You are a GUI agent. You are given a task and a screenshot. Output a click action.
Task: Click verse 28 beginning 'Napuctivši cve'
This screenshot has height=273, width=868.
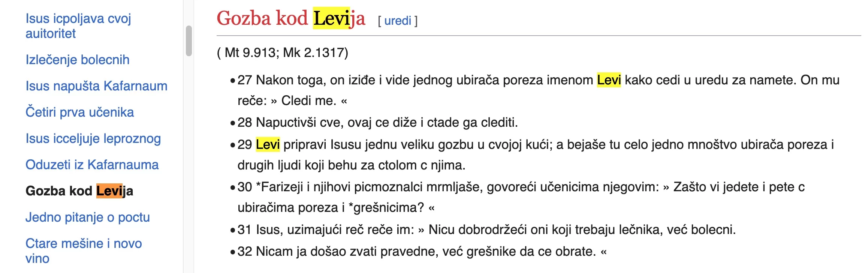point(377,122)
